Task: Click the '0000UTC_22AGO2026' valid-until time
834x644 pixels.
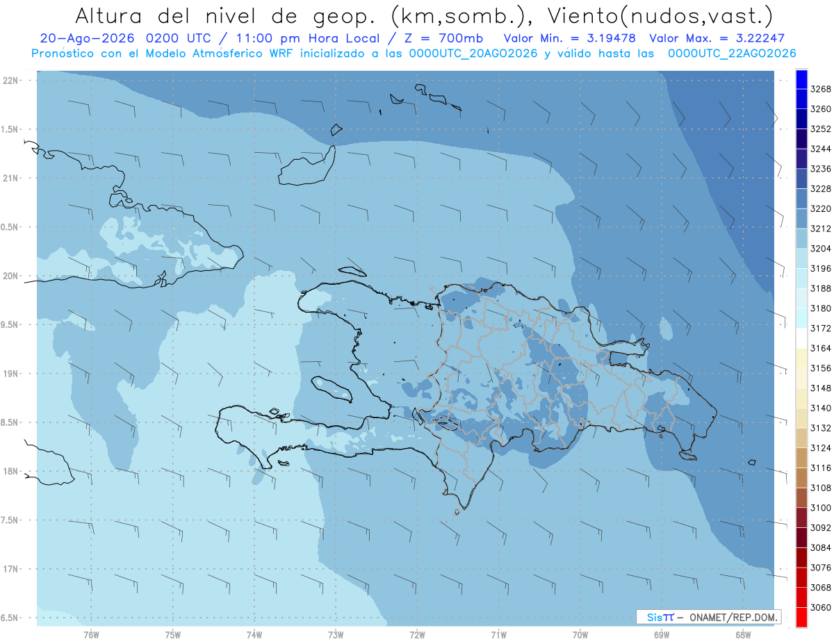Action: [x=732, y=53]
